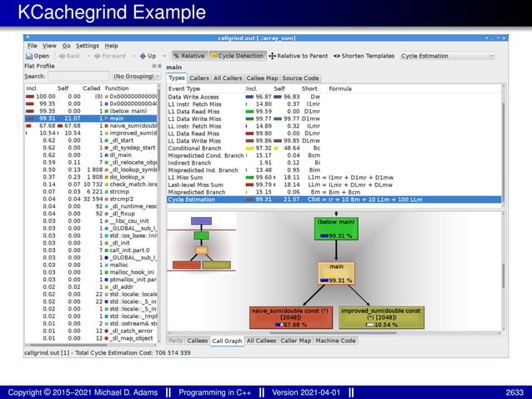Close the Flat Profile dock panel
The height and width of the screenshot is (399, 532).
pyautogui.click(x=159, y=66)
